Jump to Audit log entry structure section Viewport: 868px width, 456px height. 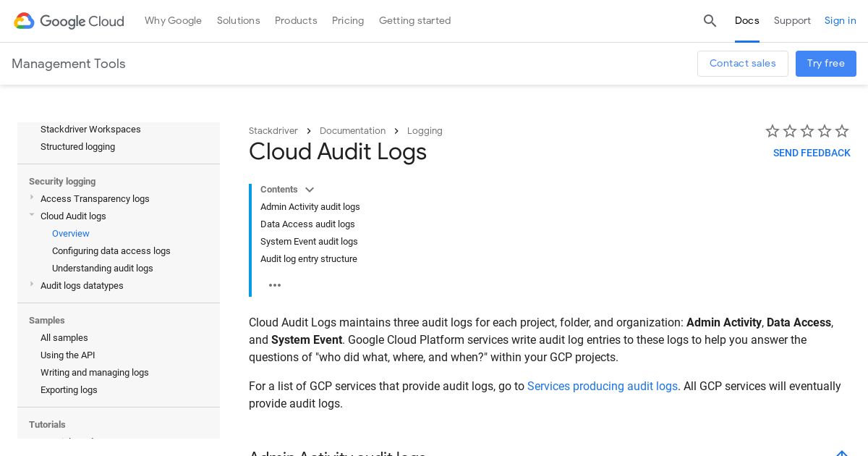[x=309, y=259]
